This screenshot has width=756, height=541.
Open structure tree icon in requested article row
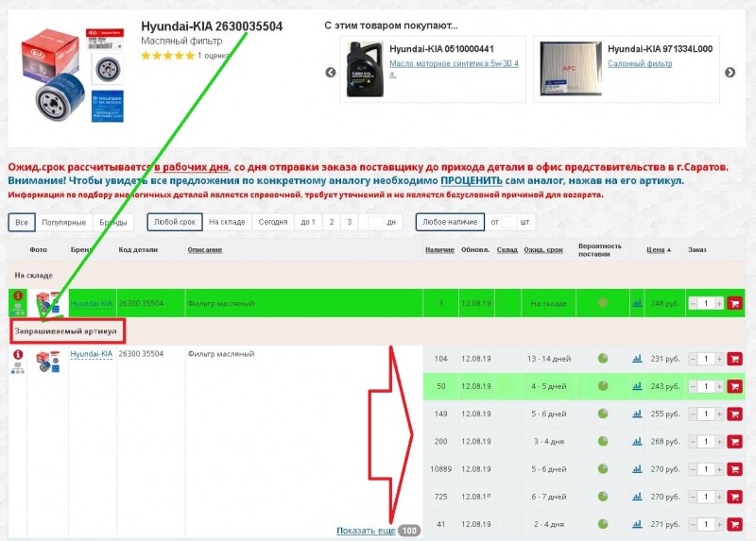(x=18, y=368)
